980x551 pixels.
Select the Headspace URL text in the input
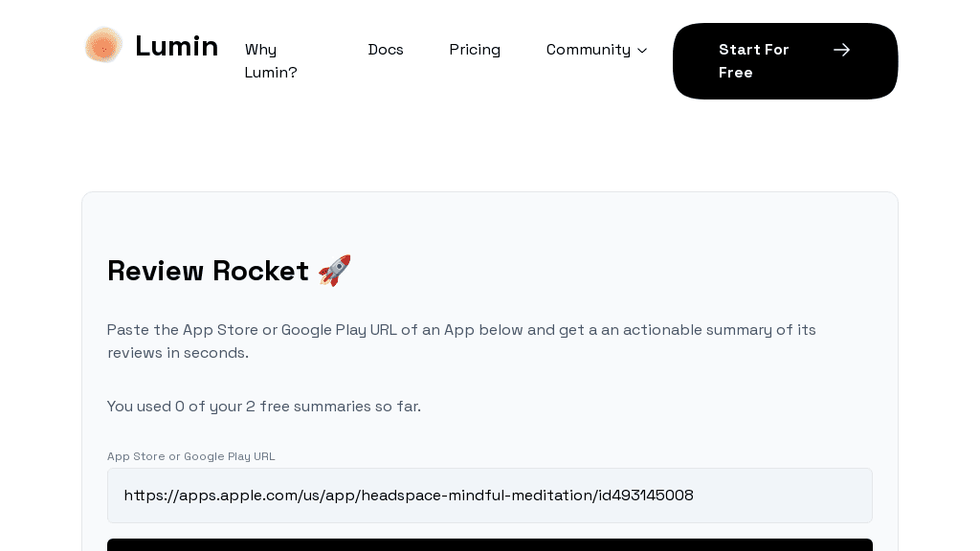coord(409,496)
